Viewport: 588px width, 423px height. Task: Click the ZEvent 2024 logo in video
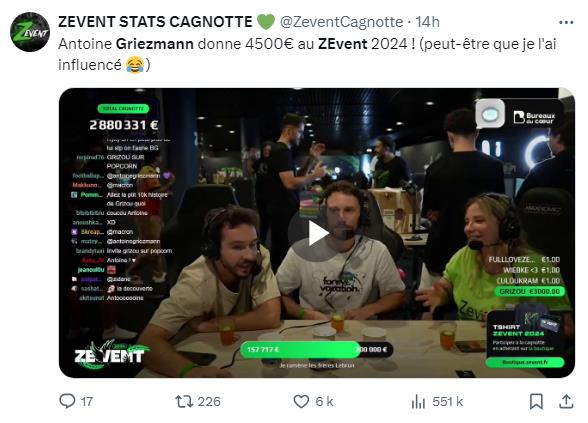click(x=110, y=354)
